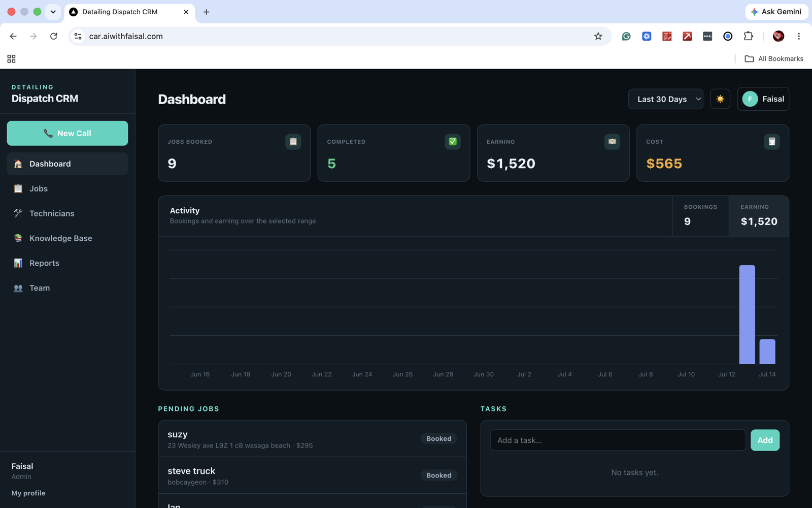
Task: Open a new browser tab
Action: pyautogui.click(x=206, y=12)
